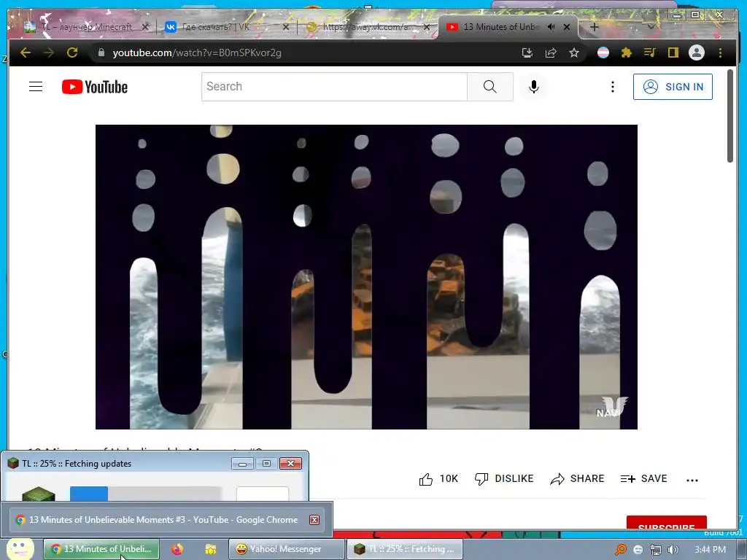This screenshot has width=747, height=560.
Task: Close the VK 'Где скачать?' tab
Action: [x=286, y=27]
